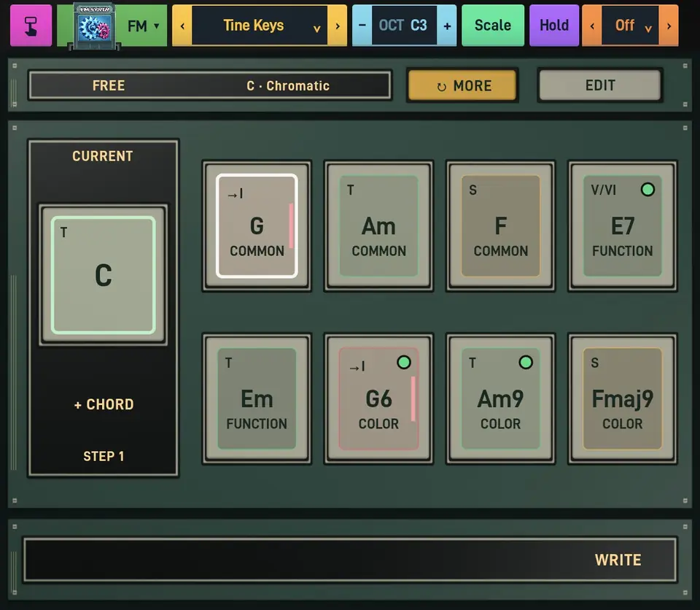Open the Tine Keys preset dropdown
Viewport: 700px width, 610px height.
pyautogui.click(x=260, y=26)
